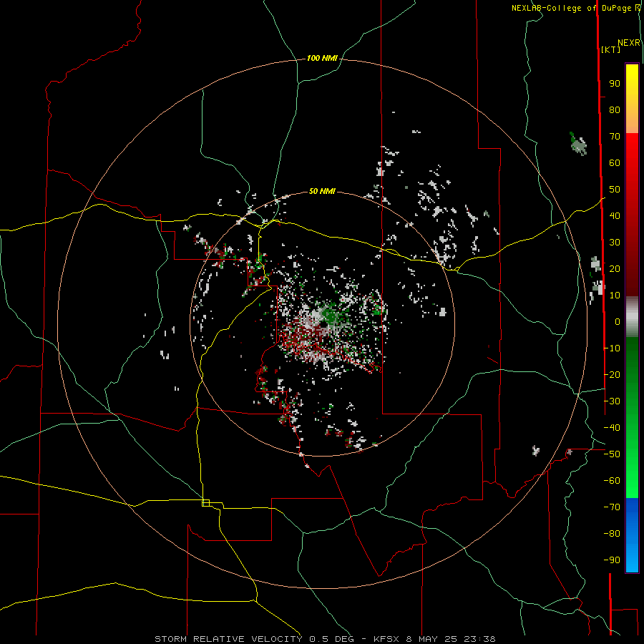Image resolution: width=644 pixels, height=644 pixels.
Task: Select the positive 90 scale label
Action: 615,84
